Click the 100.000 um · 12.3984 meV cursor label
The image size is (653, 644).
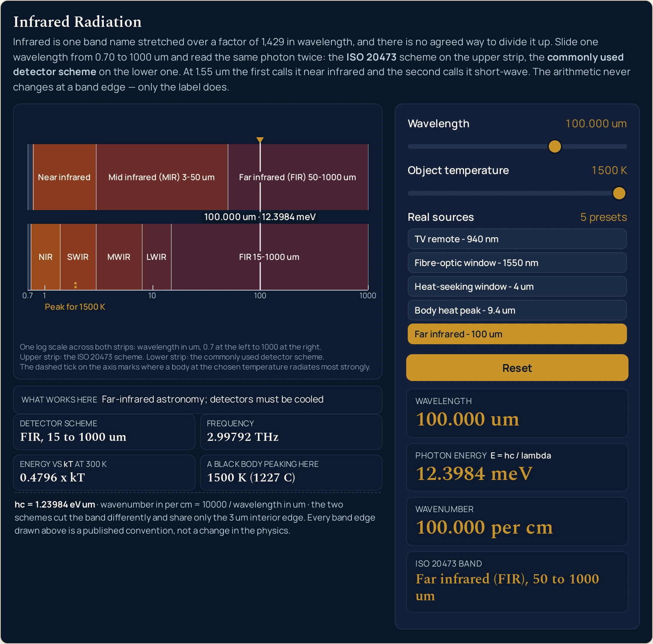tap(260, 217)
